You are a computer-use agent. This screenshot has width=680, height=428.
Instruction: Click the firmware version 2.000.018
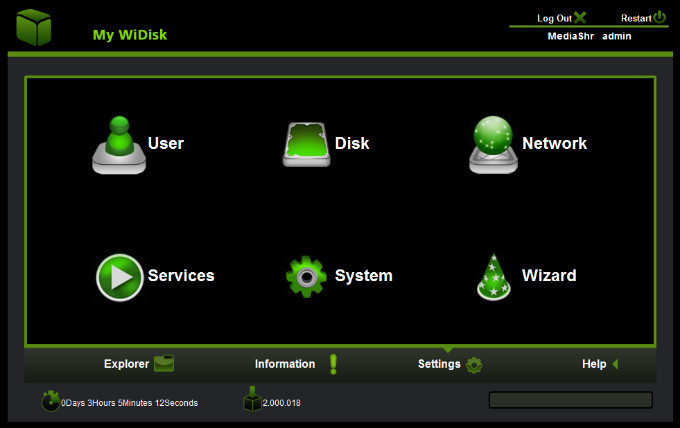(281, 403)
